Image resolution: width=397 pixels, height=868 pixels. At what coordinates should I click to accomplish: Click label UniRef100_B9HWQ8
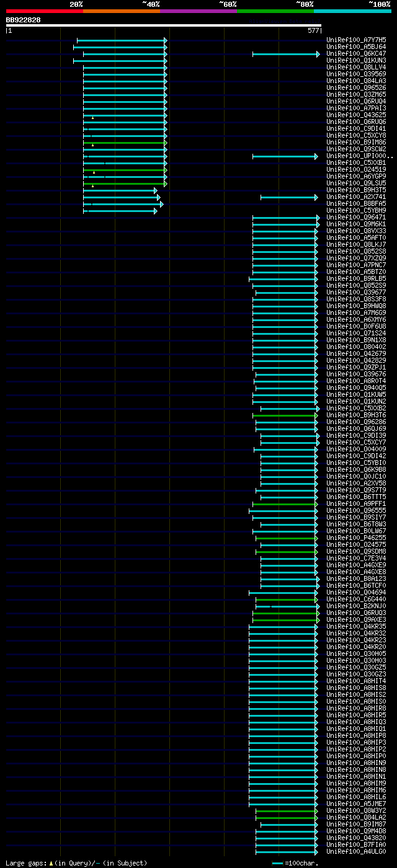(x=356, y=306)
